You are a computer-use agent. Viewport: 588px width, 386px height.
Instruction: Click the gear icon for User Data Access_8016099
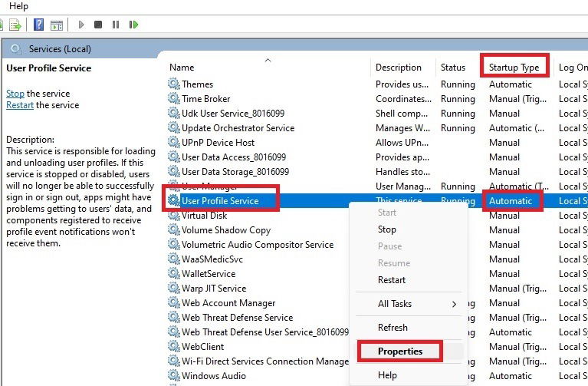pyautogui.click(x=173, y=157)
